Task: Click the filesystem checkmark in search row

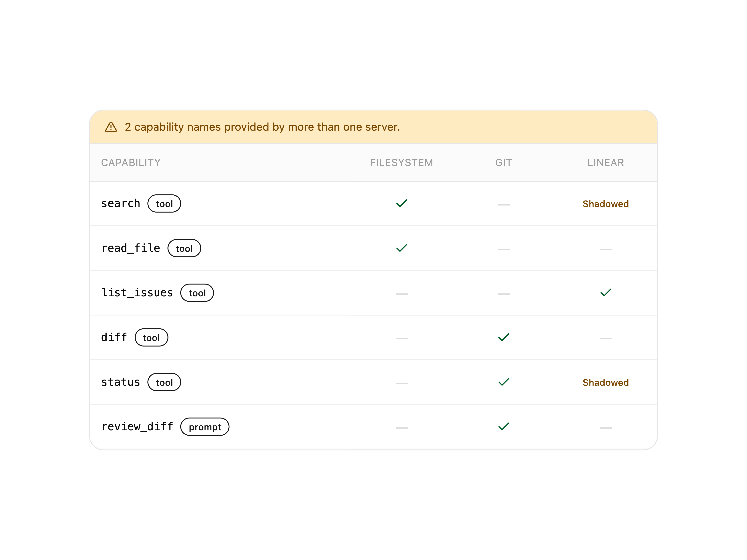Action: click(x=402, y=203)
